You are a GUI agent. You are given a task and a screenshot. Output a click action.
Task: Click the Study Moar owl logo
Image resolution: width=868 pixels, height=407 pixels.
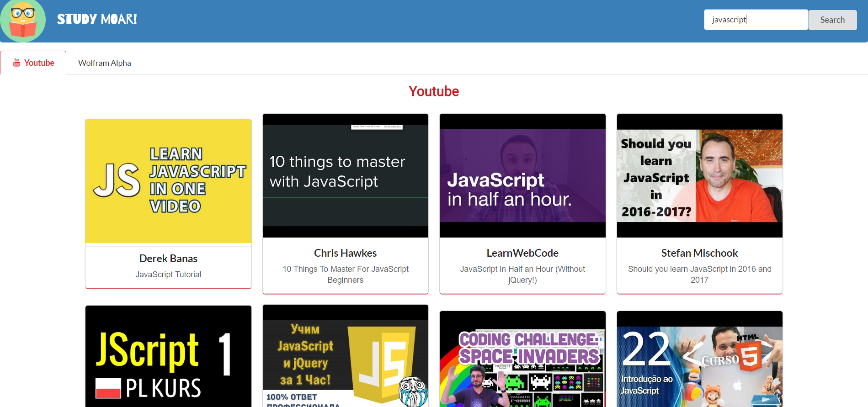coord(23,21)
